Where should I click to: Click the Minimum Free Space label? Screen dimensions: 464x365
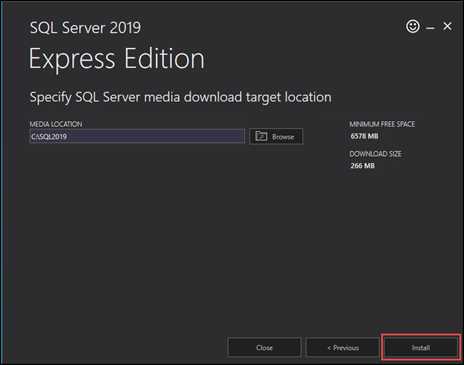[x=382, y=124]
